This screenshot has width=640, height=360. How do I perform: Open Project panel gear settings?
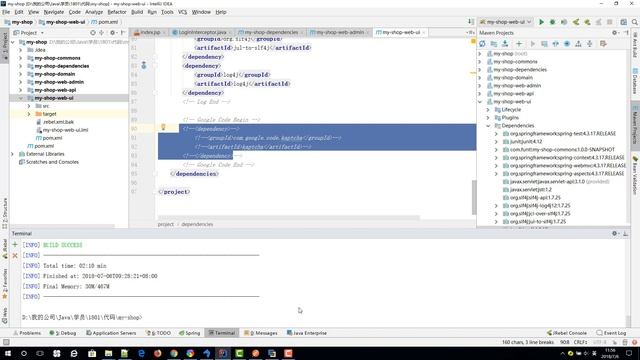point(113,33)
